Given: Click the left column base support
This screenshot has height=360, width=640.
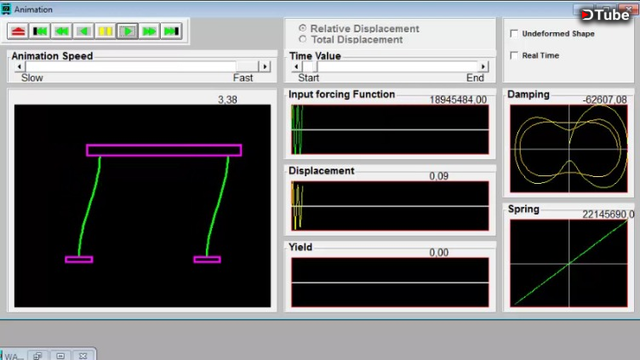Looking at the screenshot, I should [x=79, y=259].
